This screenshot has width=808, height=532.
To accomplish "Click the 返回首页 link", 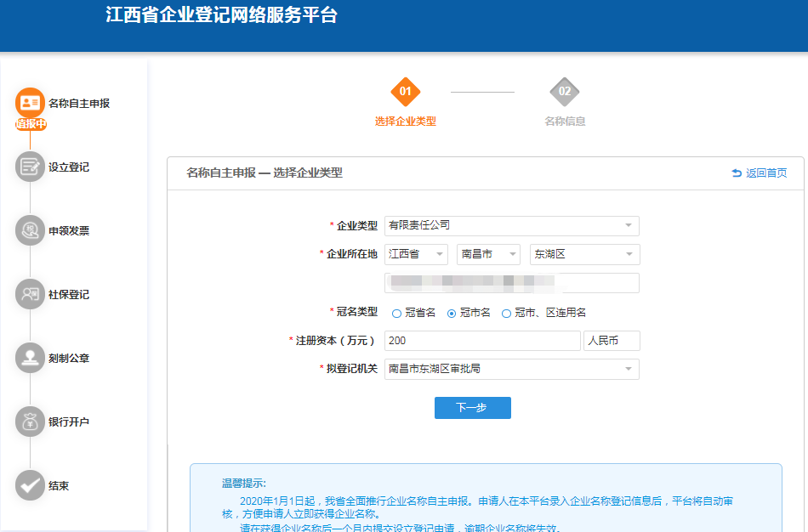I will 760,173.
